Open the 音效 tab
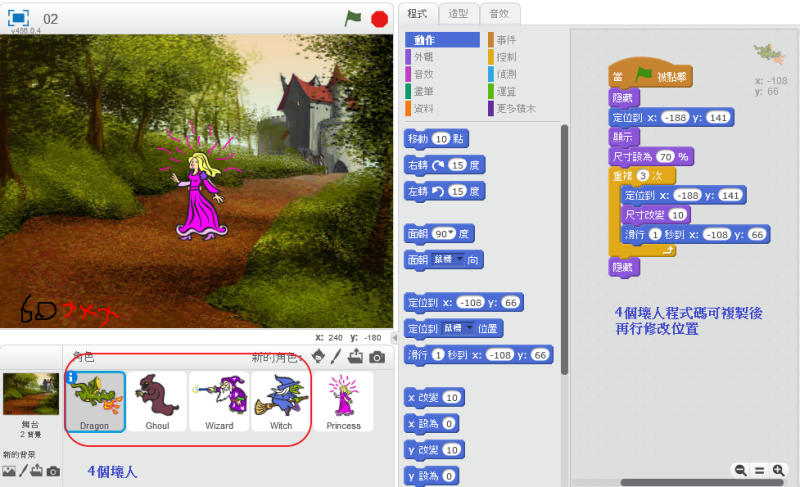 click(499, 13)
